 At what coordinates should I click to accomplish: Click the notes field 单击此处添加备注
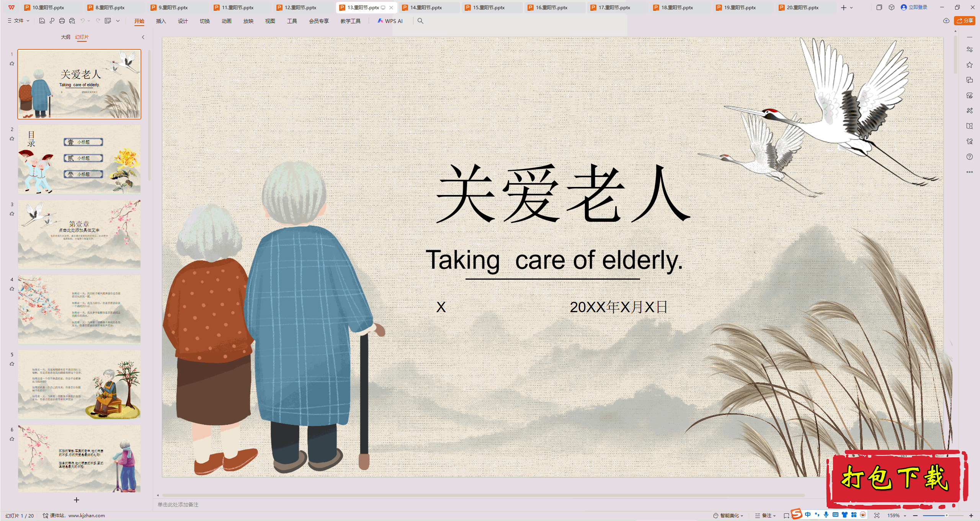[178, 505]
